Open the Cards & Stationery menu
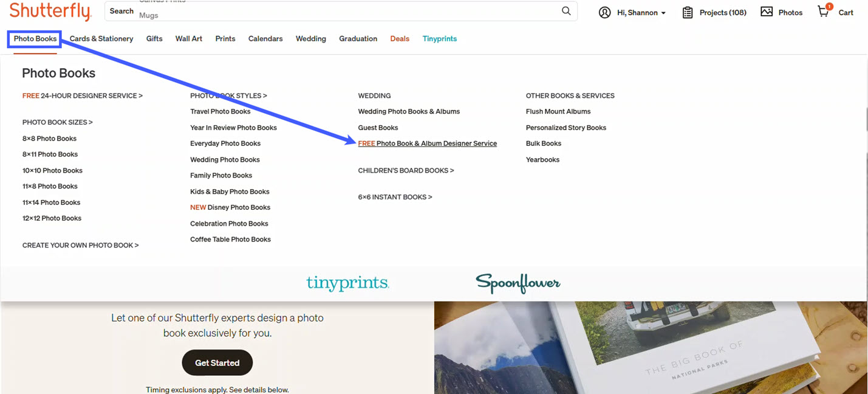This screenshot has height=394, width=868. coord(101,39)
